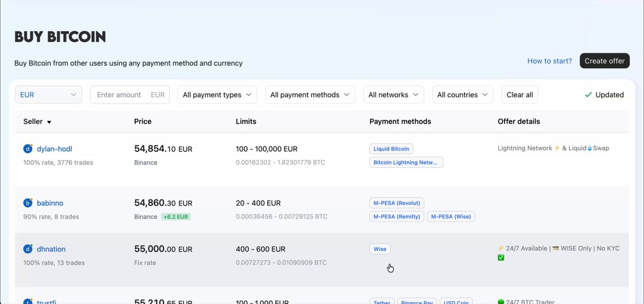The image size is (644, 304).
Task: Open the How to start? link
Action: [550, 61]
